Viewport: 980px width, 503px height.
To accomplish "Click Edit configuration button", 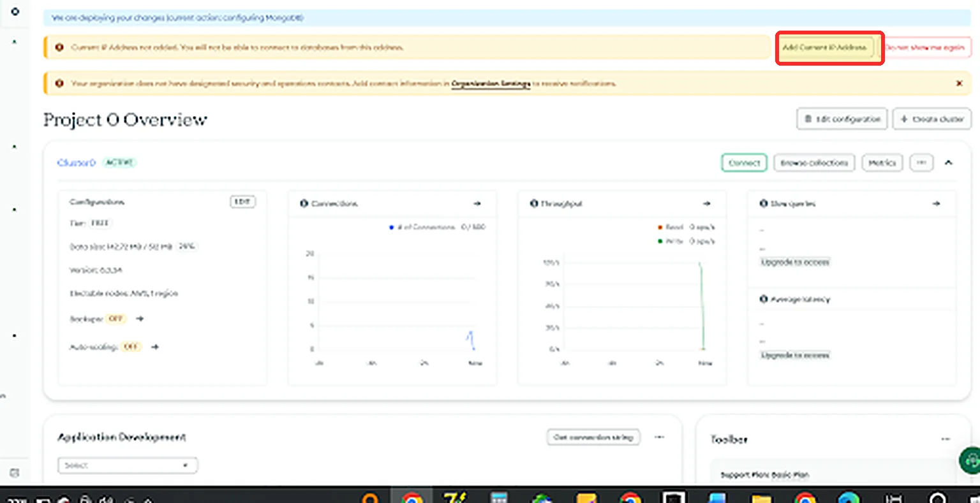I will click(x=842, y=119).
